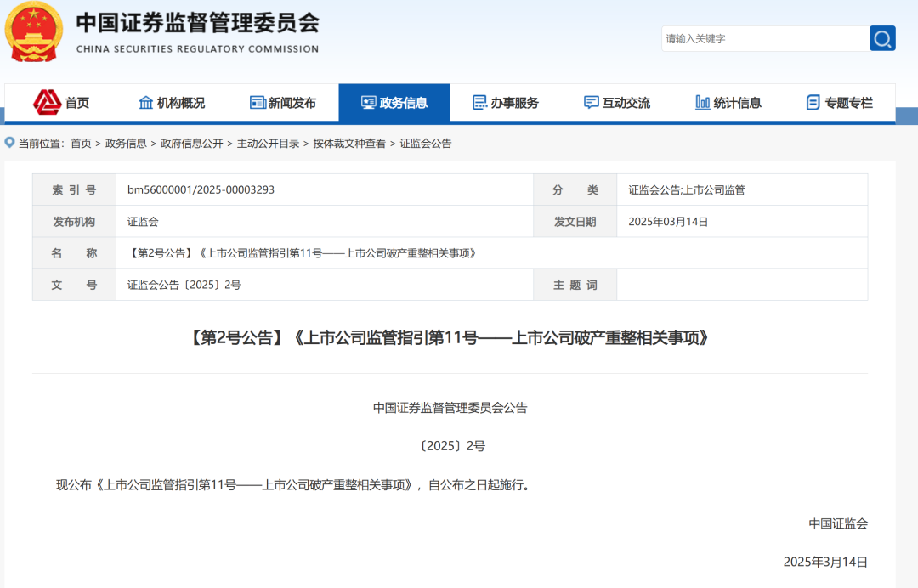Open the 办事服务 navigation tab
The height and width of the screenshot is (588, 918).
[514, 103]
